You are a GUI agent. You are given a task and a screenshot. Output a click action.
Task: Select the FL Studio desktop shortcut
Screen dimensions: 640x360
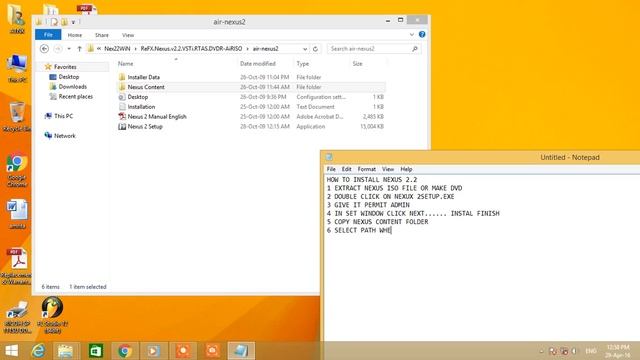52,315
